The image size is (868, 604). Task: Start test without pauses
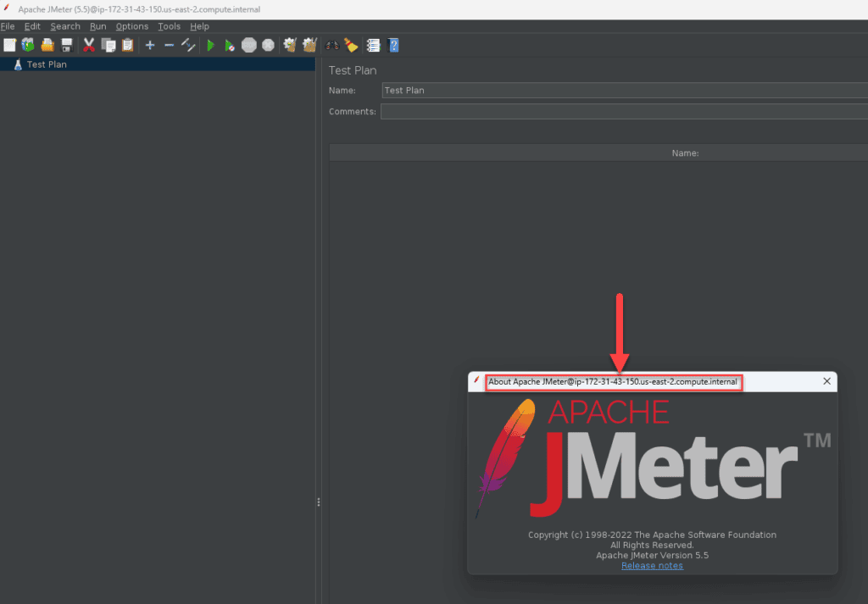(x=229, y=45)
